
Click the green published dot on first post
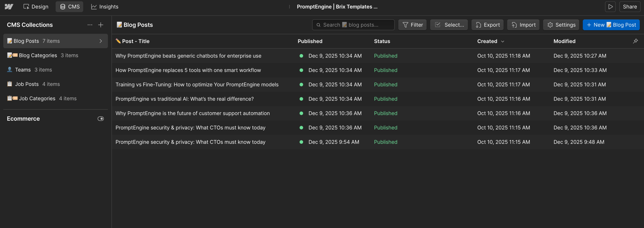(x=302, y=56)
